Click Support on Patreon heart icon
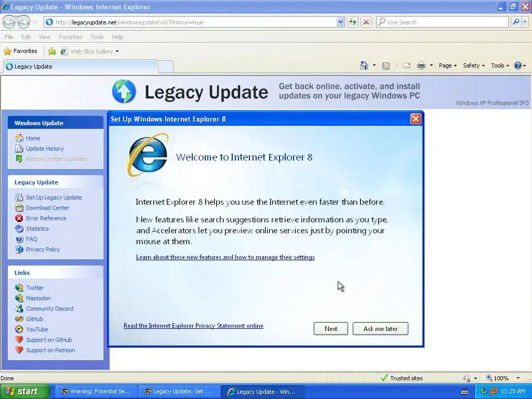Viewport: 532px width, 399px height. pyautogui.click(x=19, y=350)
